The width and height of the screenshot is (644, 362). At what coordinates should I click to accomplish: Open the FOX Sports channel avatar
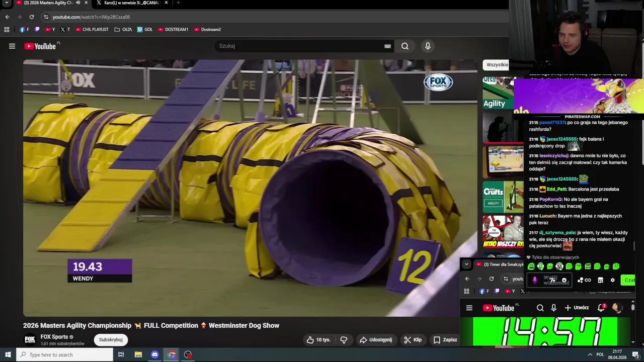(30, 339)
